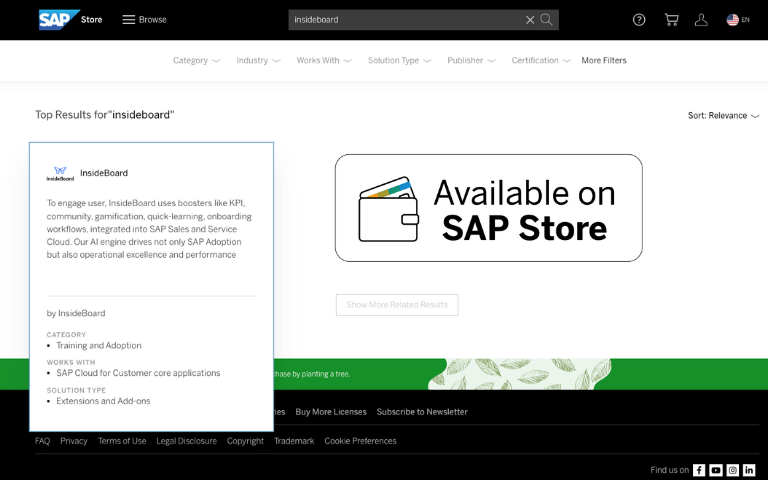Expand the Works With filter dropdown
The height and width of the screenshot is (480, 768).
pyautogui.click(x=324, y=60)
